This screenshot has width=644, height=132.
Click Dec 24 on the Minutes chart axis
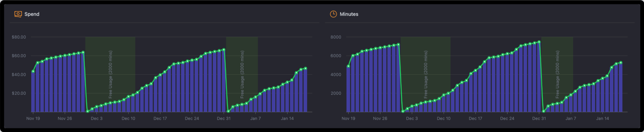(x=507, y=119)
